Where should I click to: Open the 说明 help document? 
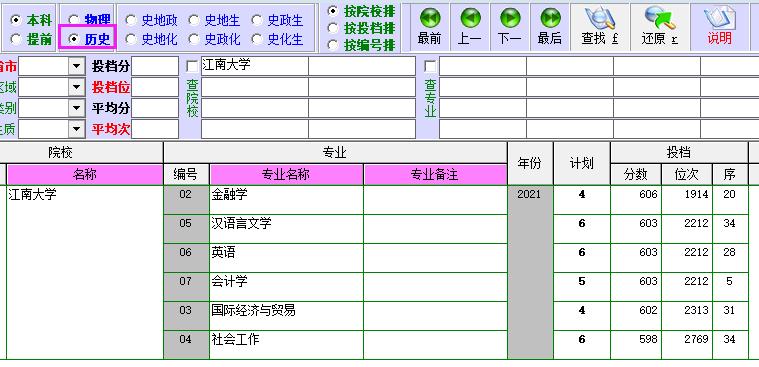(719, 27)
